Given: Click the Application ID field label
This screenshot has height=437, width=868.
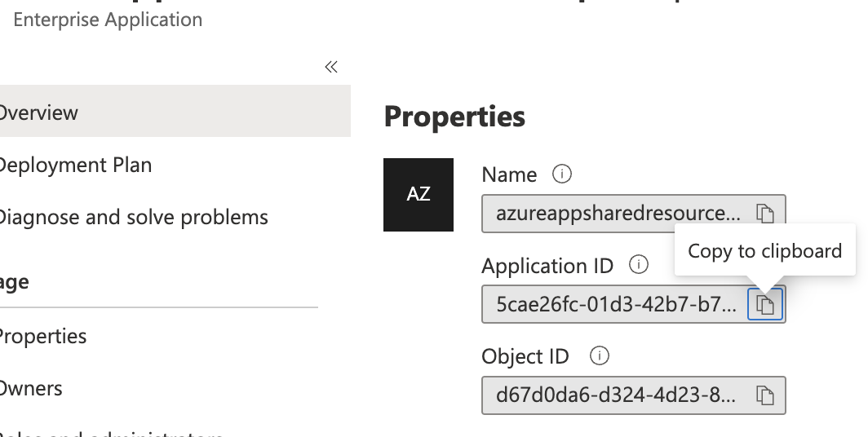Looking at the screenshot, I should coord(547,266).
